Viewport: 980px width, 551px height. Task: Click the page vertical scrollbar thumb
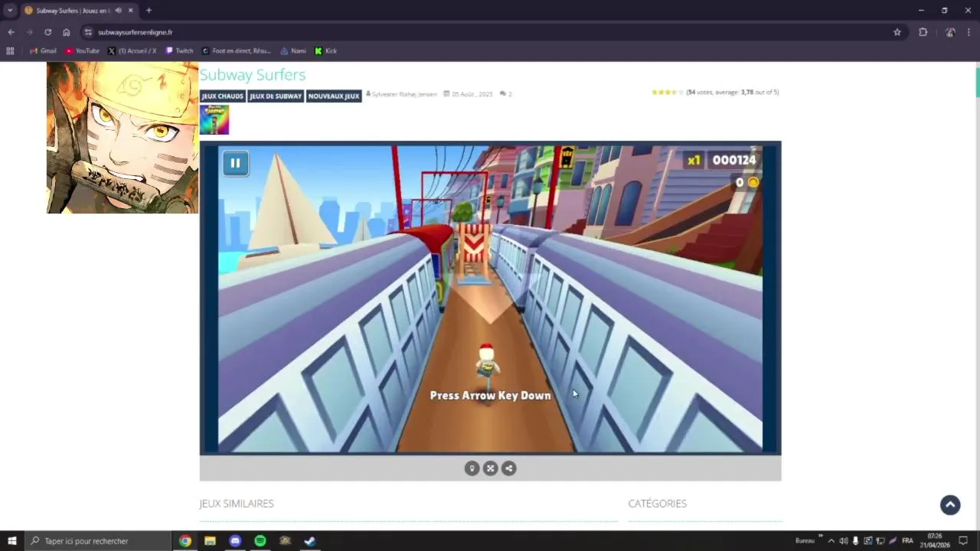pyautogui.click(x=977, y=82)
